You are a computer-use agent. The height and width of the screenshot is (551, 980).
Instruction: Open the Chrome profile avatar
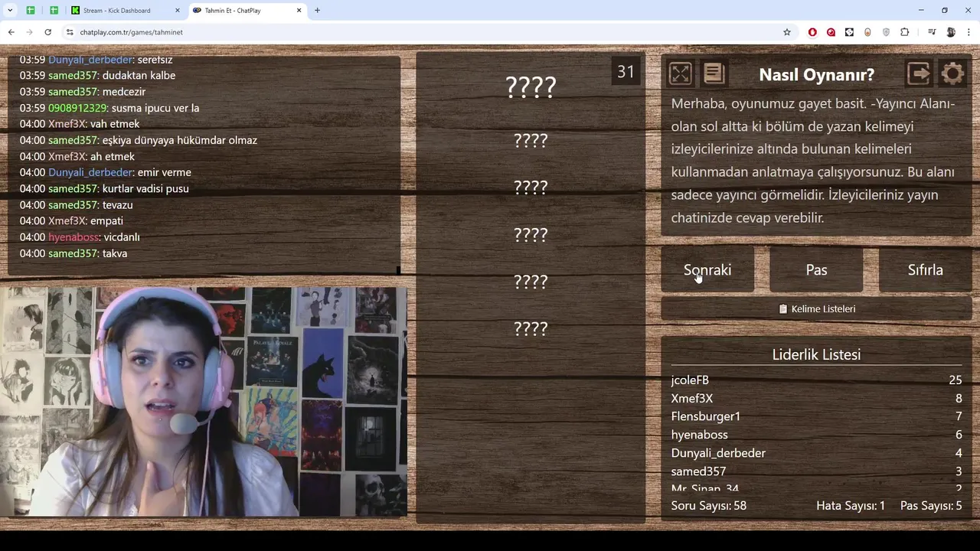[951, 32]
